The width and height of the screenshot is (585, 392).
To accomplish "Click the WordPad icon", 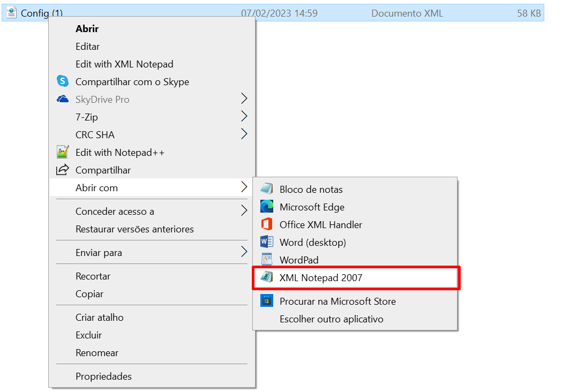I will pyautogui.click(x=266, y=259).
